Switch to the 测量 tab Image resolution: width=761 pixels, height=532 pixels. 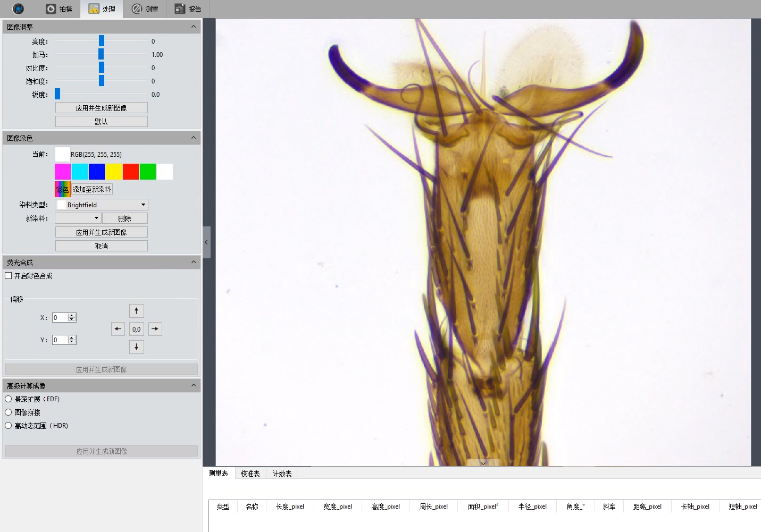[145, 9]
